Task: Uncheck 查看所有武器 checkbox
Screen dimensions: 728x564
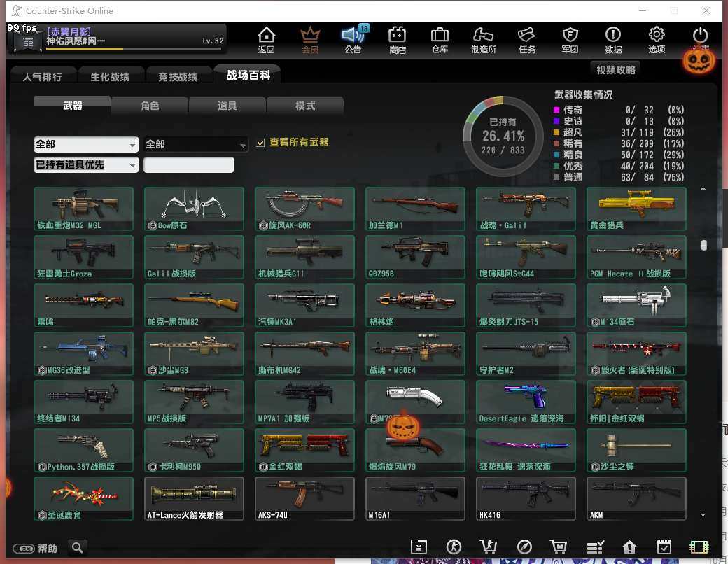Action: pos(261,143)
